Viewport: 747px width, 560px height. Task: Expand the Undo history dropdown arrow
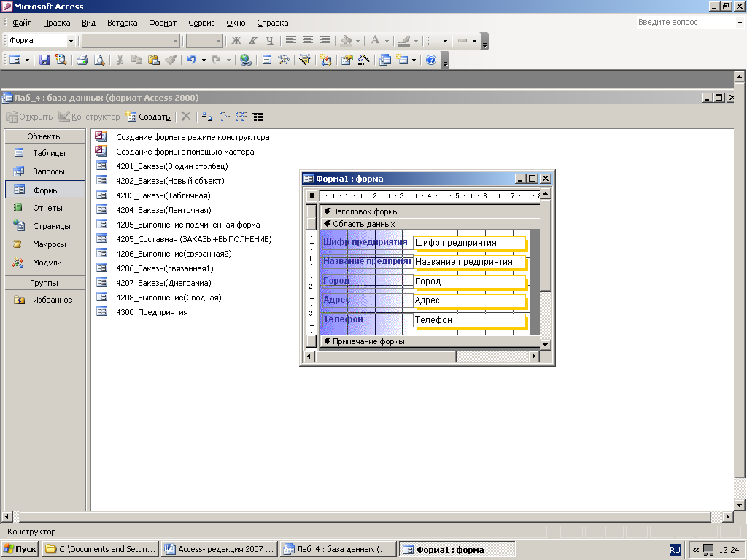[204, 60]
